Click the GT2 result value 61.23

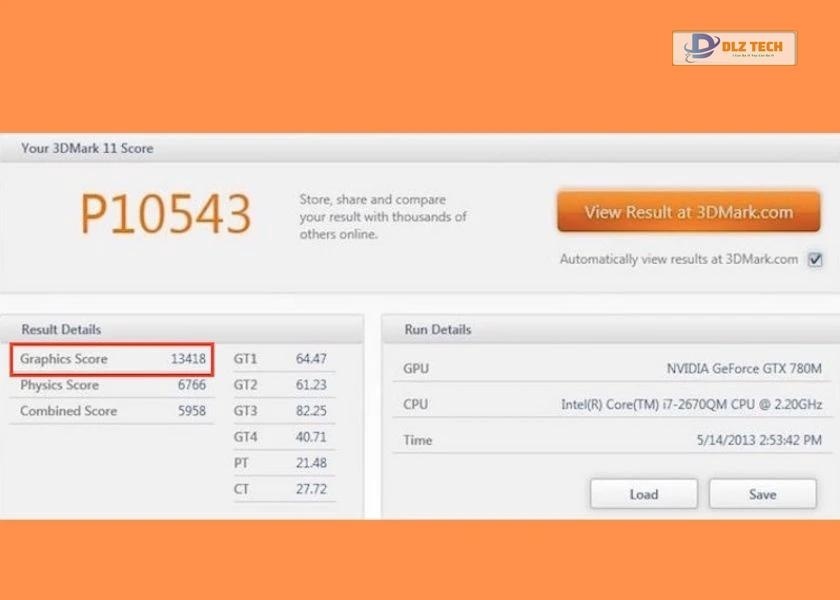tap(311, 385)
